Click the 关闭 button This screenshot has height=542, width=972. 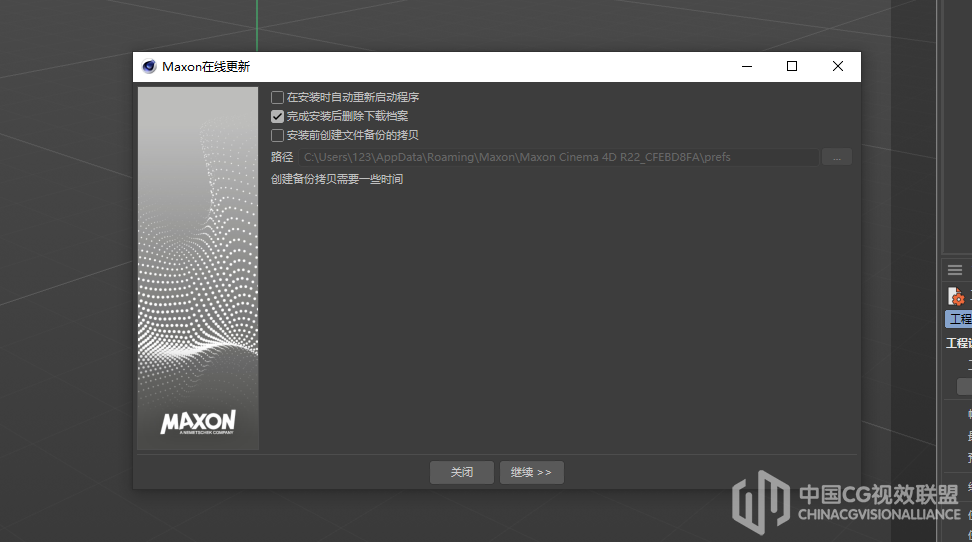point(462,473)
